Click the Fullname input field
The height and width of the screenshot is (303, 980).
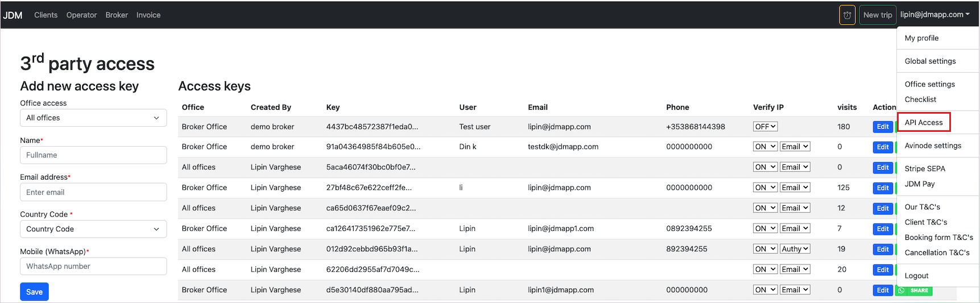[x=93, y=155]
